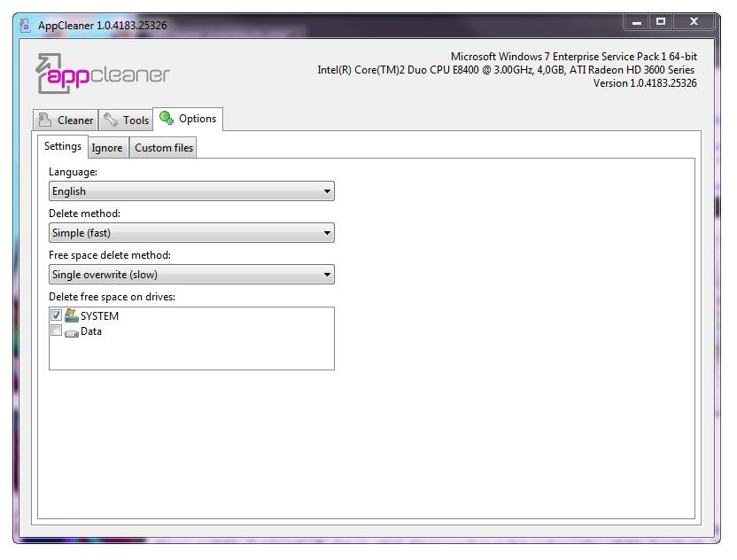Click the Microsoft Windows 7 Enterprise text line

(x=573, y=57)
